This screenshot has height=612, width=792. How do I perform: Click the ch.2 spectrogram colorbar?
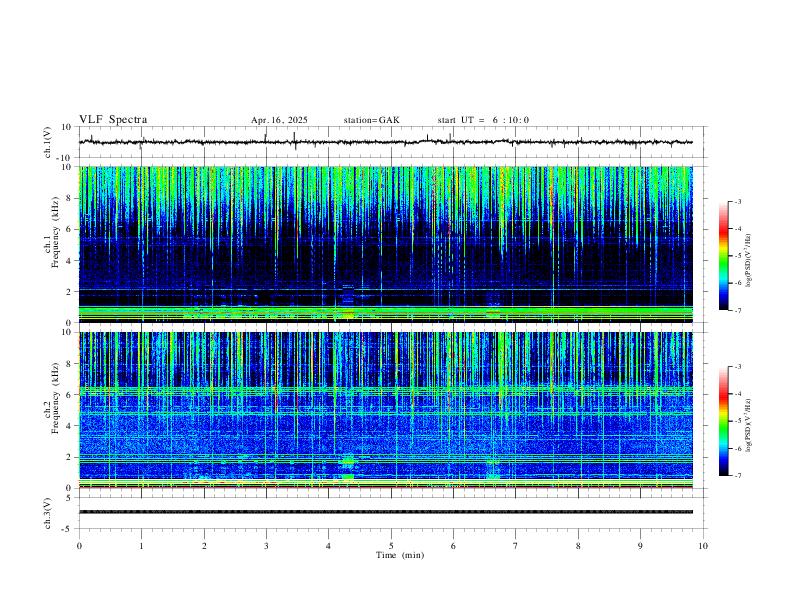(723, 421)
